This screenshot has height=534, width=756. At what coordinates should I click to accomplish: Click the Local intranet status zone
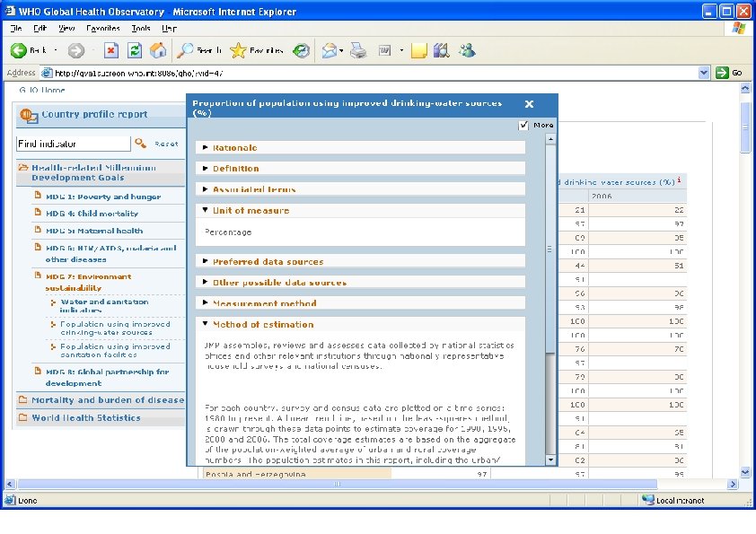pyautogui.click(x=673, y=500)
